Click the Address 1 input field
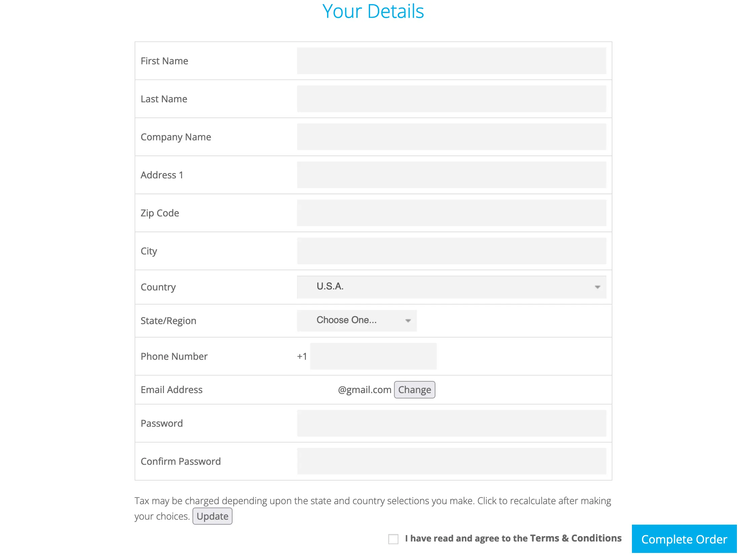 click(451, 175)
